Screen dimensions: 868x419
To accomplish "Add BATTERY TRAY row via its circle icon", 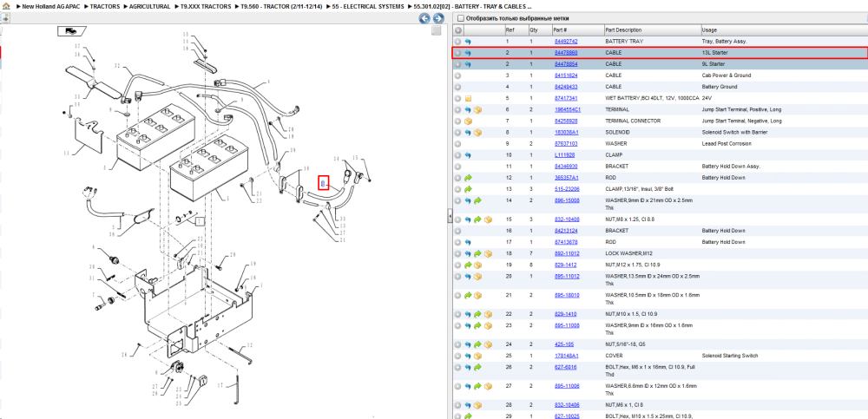I will point(457,42).
